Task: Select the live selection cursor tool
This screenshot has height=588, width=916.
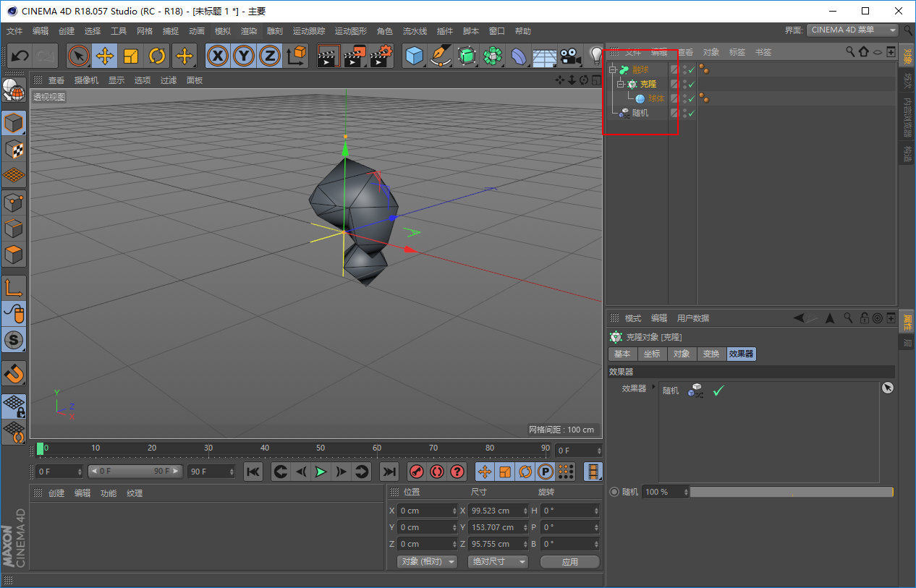Action: [x=79, y=56]
